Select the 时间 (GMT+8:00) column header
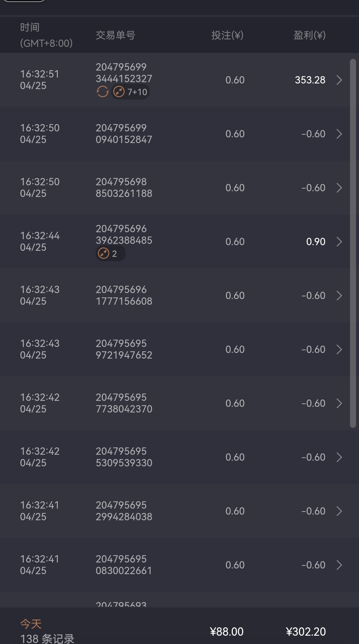 click(46, 35)
